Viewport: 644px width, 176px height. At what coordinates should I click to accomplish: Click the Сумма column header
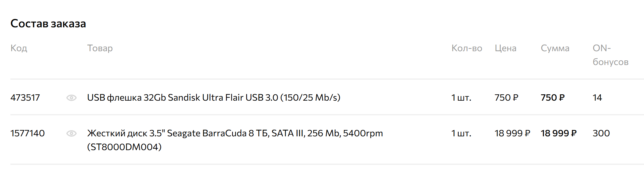click(555, 48)
